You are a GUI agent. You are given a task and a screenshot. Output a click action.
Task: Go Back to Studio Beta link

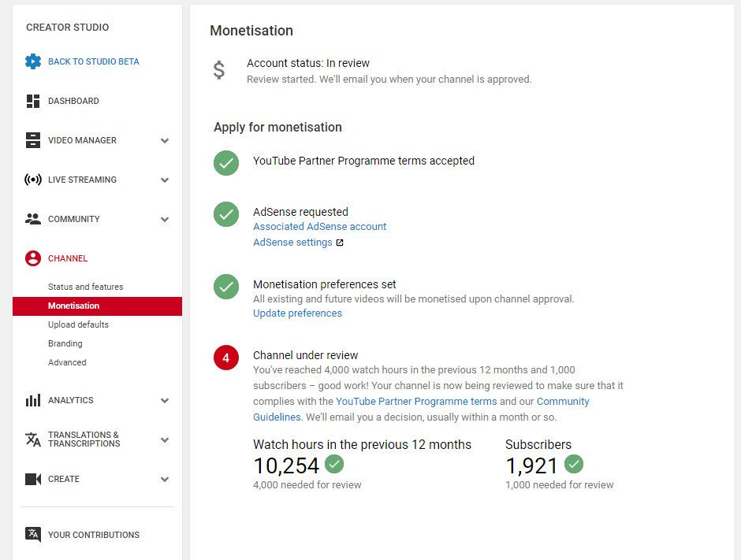(94, 61)
